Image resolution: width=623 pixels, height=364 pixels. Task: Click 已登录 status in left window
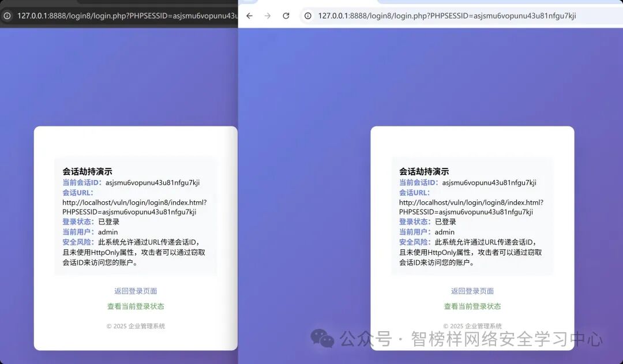coord(109,222)
